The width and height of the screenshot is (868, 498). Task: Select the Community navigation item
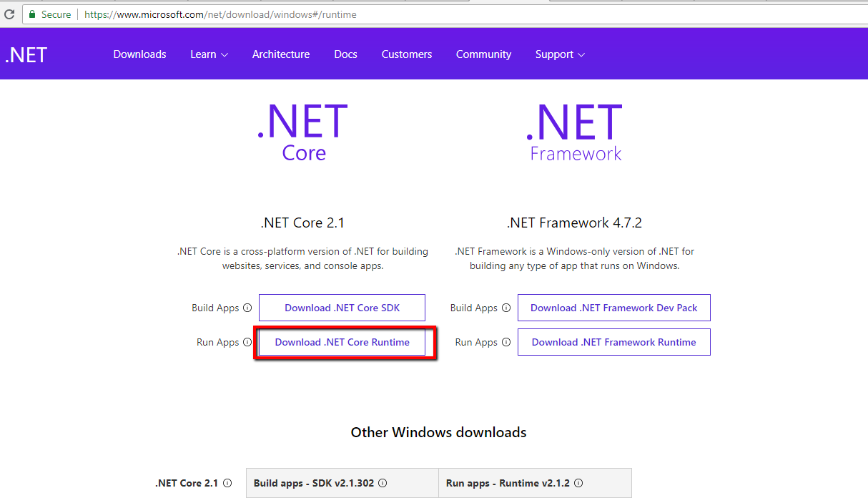[x=483, y=54]
